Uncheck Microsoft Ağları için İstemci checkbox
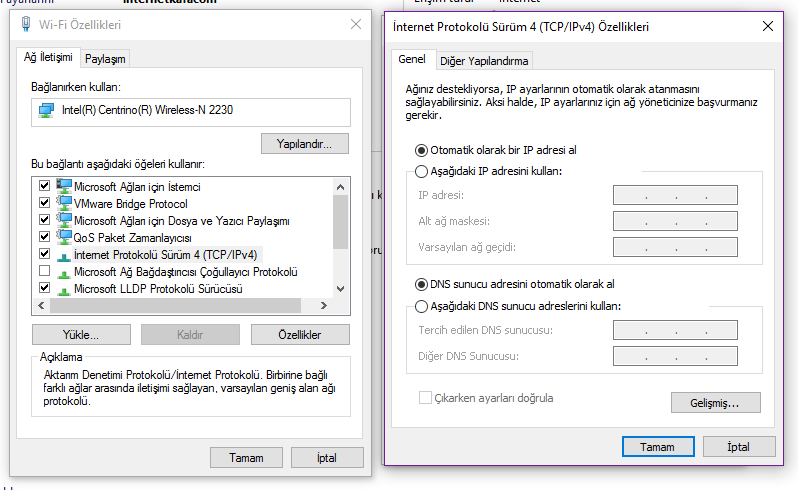The height and width of the screenshot is (490, 798). 44,185
